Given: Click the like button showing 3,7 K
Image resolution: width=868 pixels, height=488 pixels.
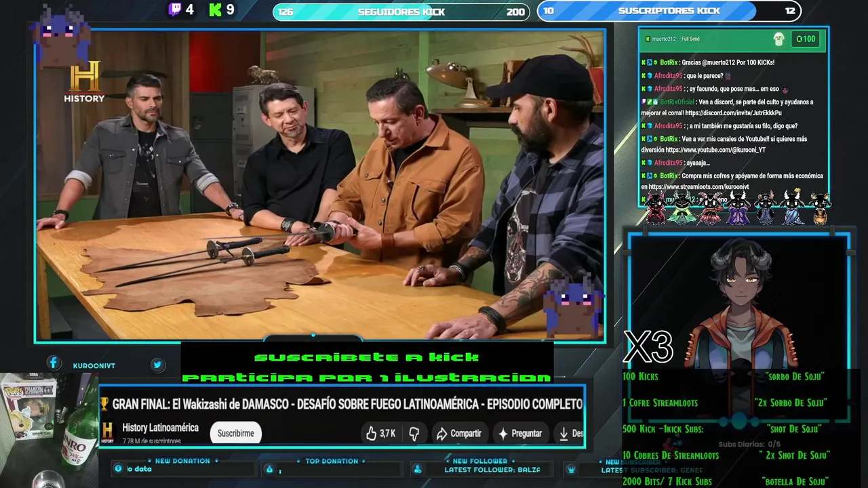Looking at the screenshot, I should tap(382, 433).
